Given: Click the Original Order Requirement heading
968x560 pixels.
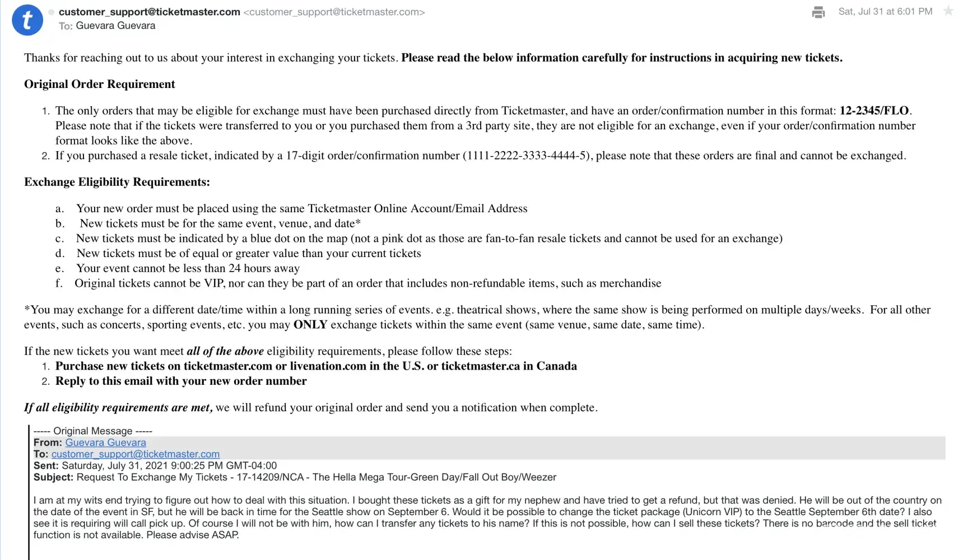Looking at the screenshot, I should coord(100,84).
